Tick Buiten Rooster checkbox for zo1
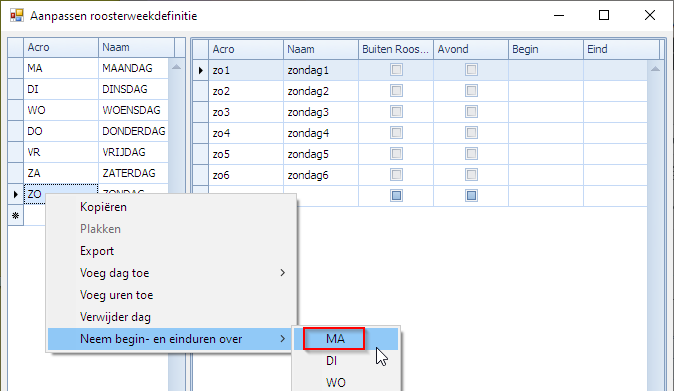This screenshot has width=674, height=391. (396, 70)
